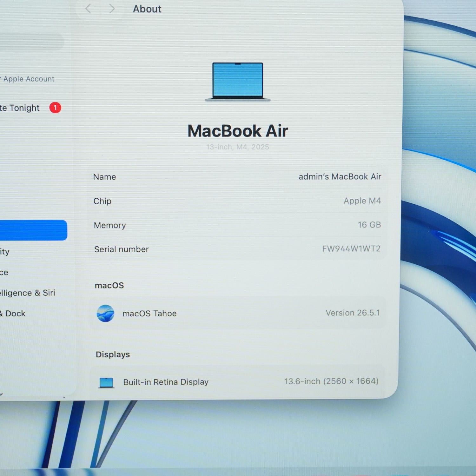Go forward with the right chevron
The image size is (476, 476).
pos(111,9)
